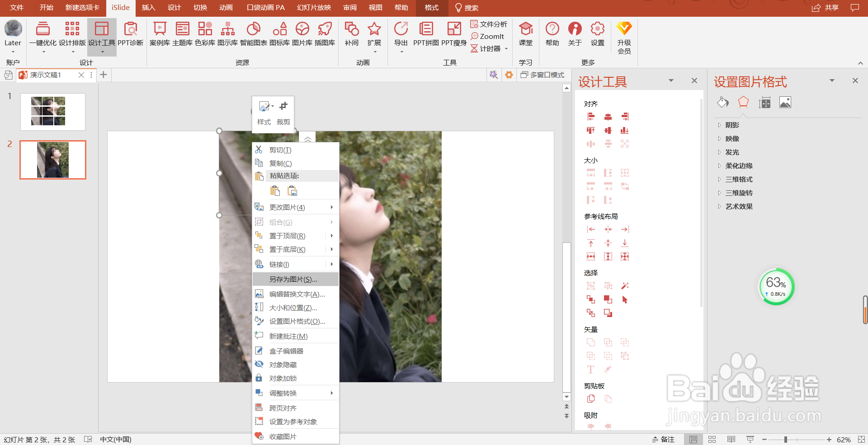Choose 另存为图片 in context menu
This screenshot has width=868, height=445.
pyautogui.click(x=296, y=279)
